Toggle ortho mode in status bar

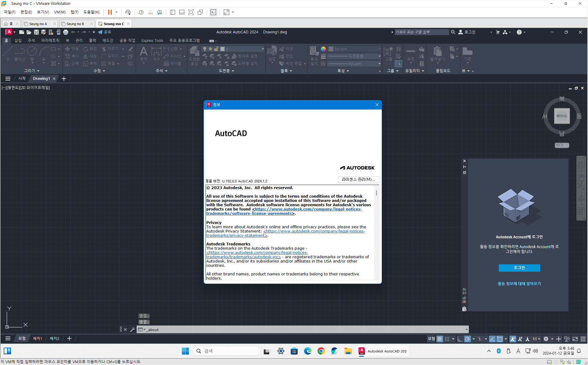(x=460, y=339)
